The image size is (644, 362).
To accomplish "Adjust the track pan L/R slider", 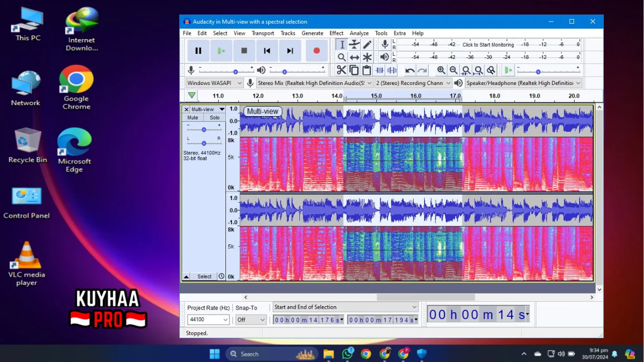I will [x=204, y=143].
